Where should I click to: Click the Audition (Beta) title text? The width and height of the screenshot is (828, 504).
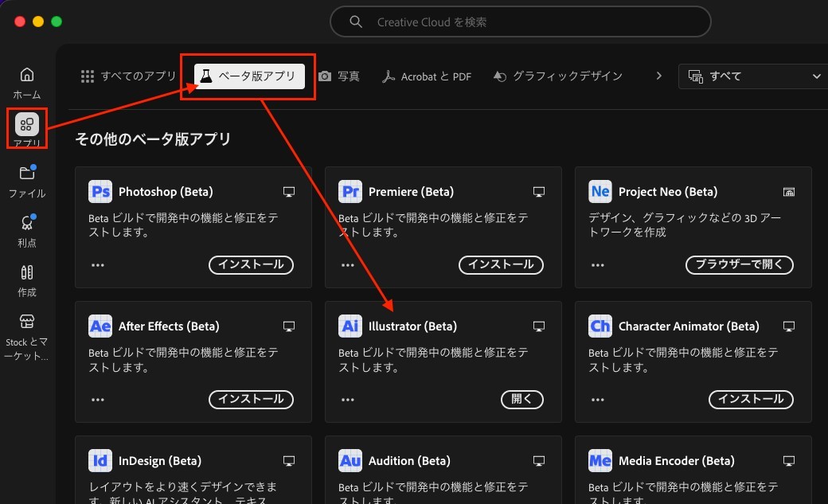click(409, 461)
